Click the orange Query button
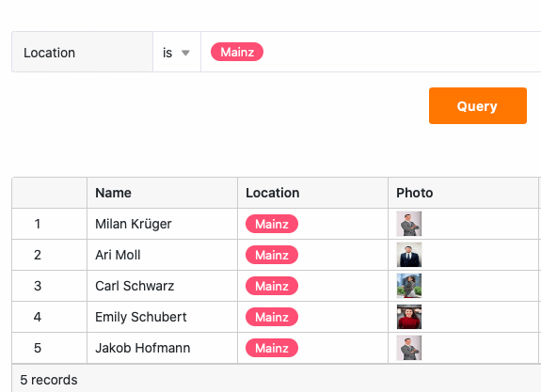This screenshot has height=392, width=541. click(x=478, y=106)
